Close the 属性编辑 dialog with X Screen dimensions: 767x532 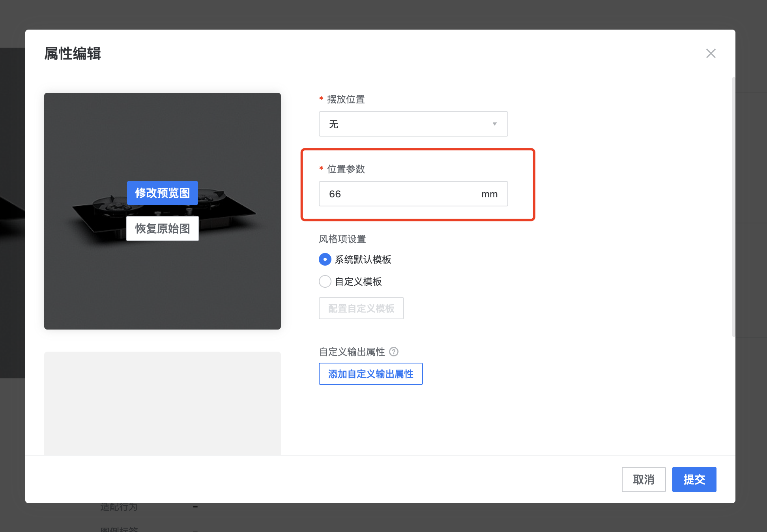[711, 53]
